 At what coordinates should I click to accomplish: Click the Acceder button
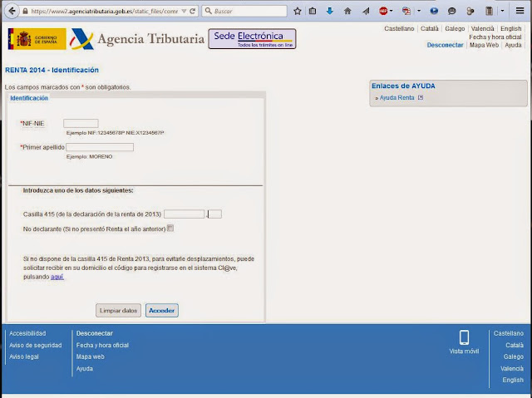(x=162, y=311)
